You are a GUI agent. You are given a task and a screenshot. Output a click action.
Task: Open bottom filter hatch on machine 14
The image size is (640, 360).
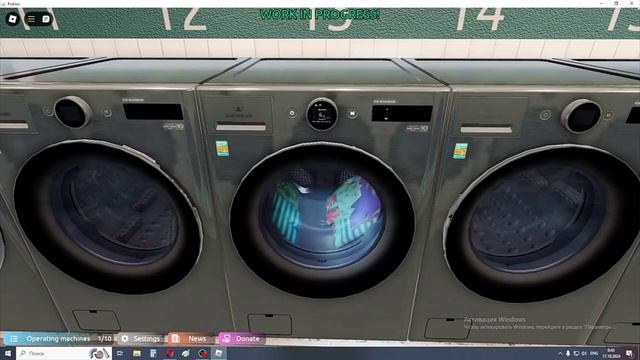pyautogui.click(x=447, y=329)
